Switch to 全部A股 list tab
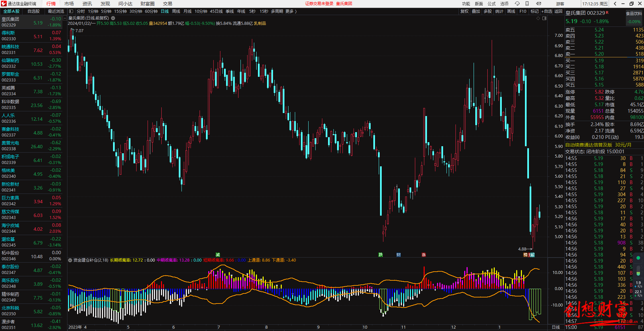The width and height of the screenshot is (644, 331). click(11, 11)
